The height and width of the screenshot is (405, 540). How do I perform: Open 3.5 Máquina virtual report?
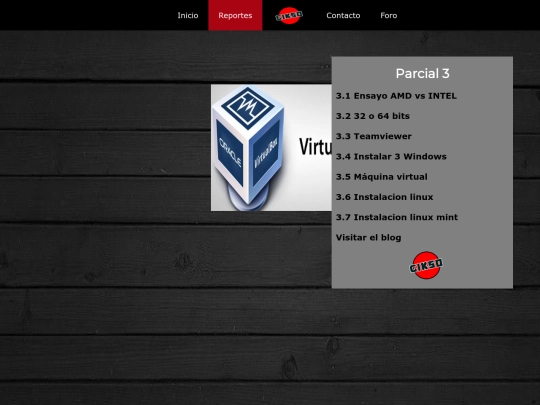point(382,177)
